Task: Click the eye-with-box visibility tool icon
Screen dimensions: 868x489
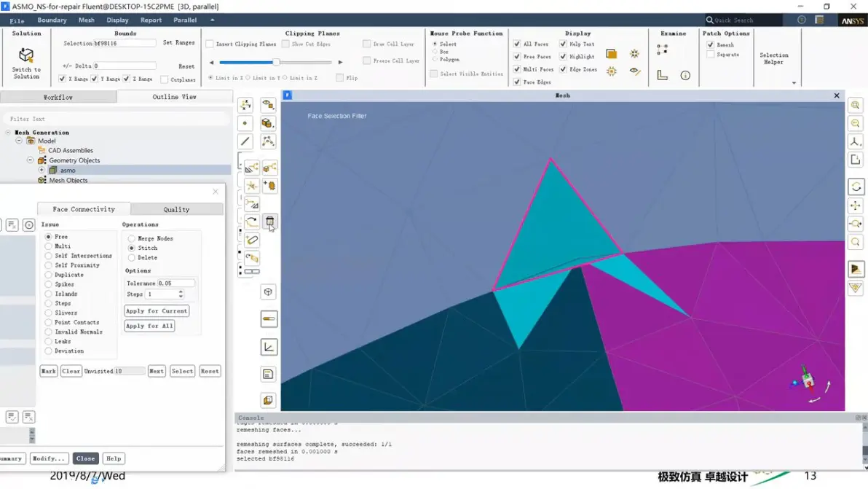Action: [269, 105]
